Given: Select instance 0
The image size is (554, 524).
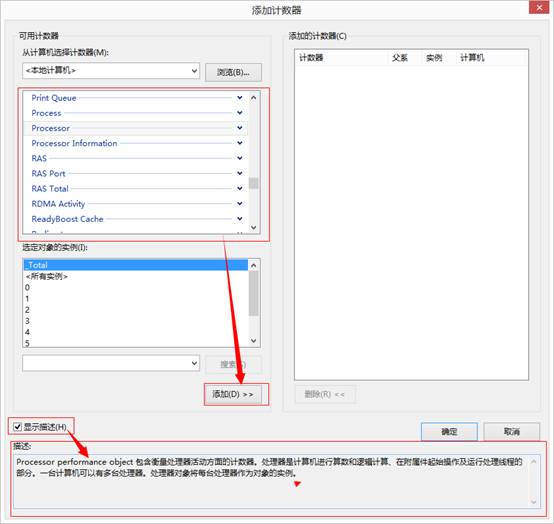Looking at the screenshot, I should click(136, 288).
